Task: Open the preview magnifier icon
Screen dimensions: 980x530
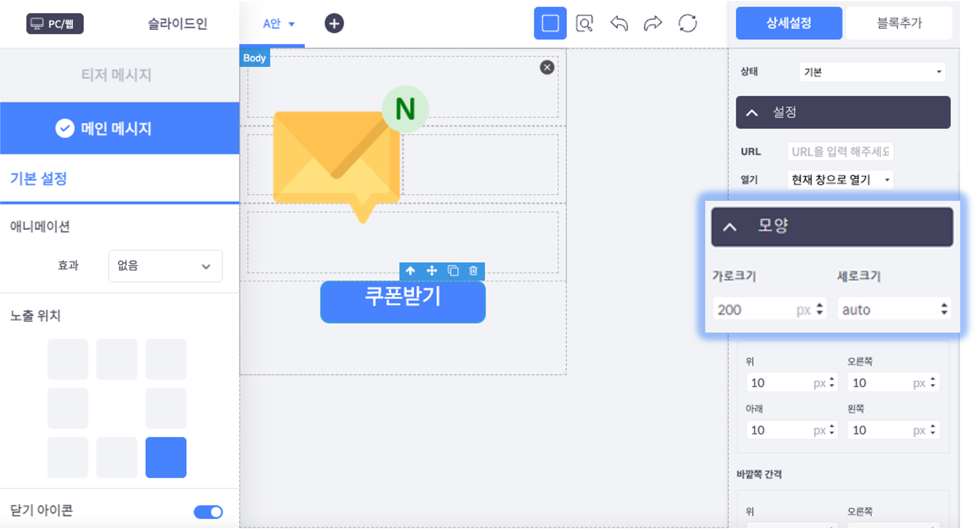Action: pyautogui.click(x=584, y=23)
